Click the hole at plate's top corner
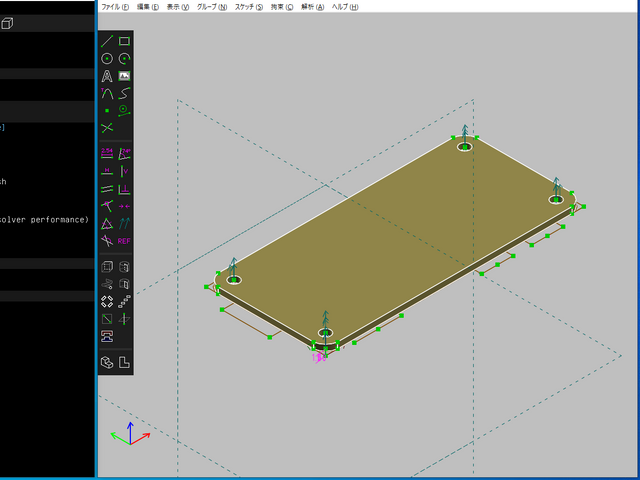Image resolution: width=640 pixels, height=480 pixels. point(465,147)
